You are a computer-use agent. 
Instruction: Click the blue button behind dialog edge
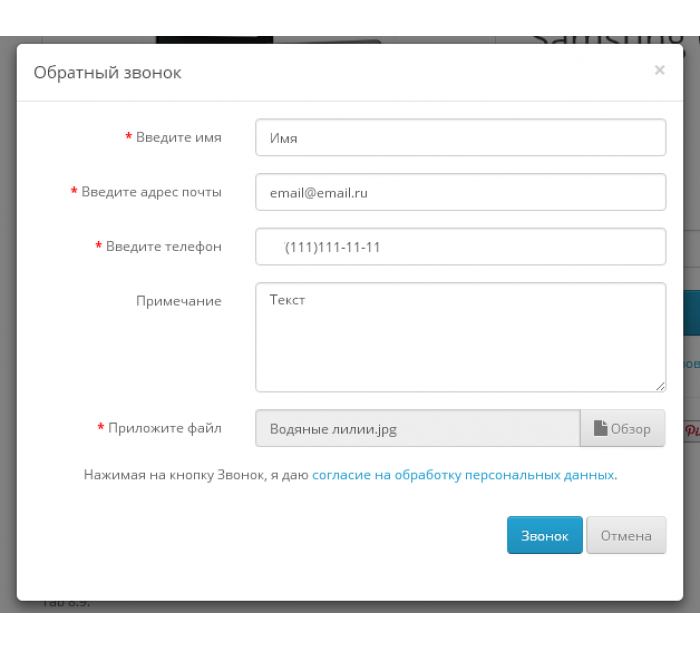[x=692, y=312]
